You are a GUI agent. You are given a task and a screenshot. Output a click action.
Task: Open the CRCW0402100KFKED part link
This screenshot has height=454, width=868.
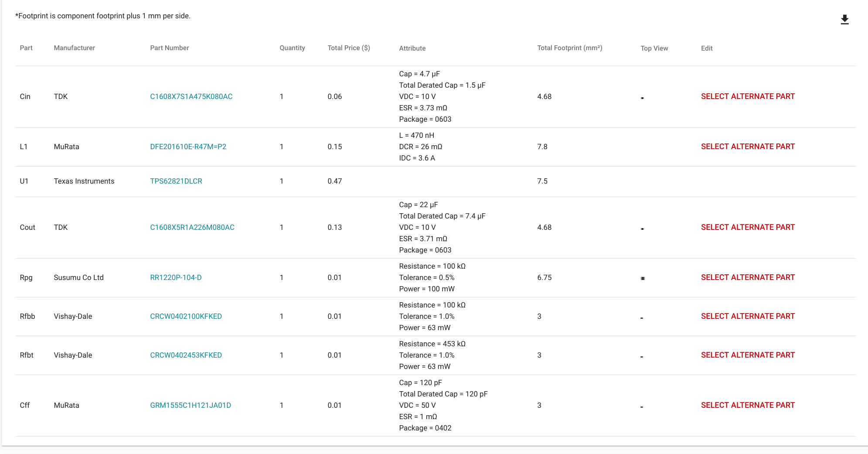point(186,316)
